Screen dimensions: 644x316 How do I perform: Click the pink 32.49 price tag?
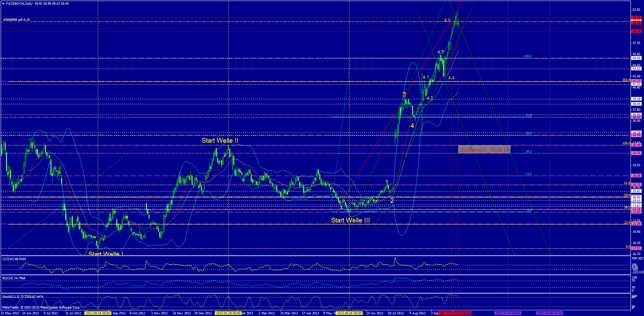(x=636, y=145)
